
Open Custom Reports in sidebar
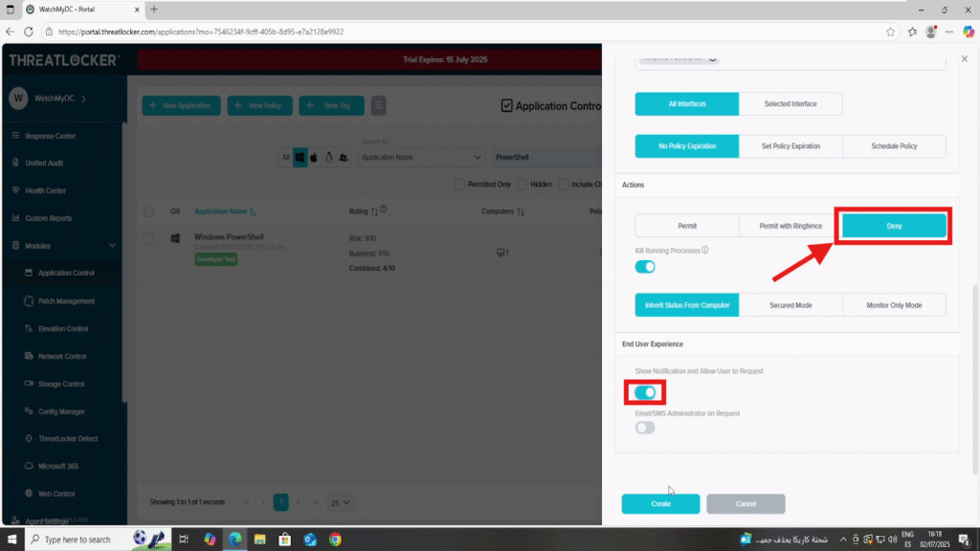pyautogui.click(x=48, y=218)
